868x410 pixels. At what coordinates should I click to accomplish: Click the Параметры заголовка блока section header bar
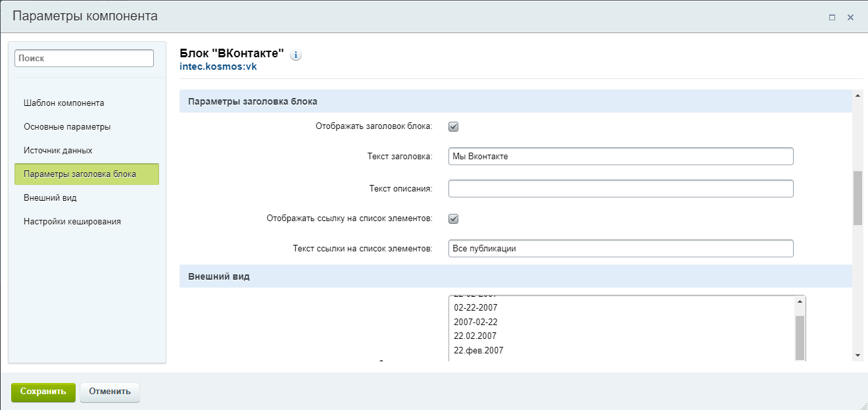click(x=516, y=102)
